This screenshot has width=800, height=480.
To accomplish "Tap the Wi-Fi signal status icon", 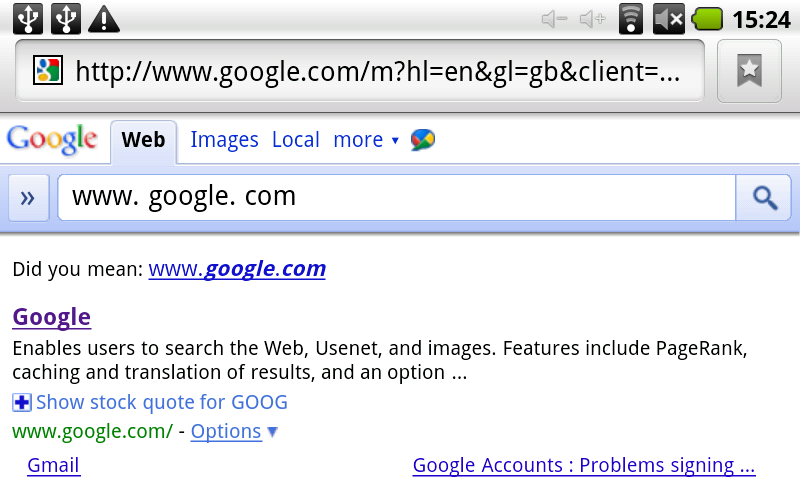I will 631,19.
